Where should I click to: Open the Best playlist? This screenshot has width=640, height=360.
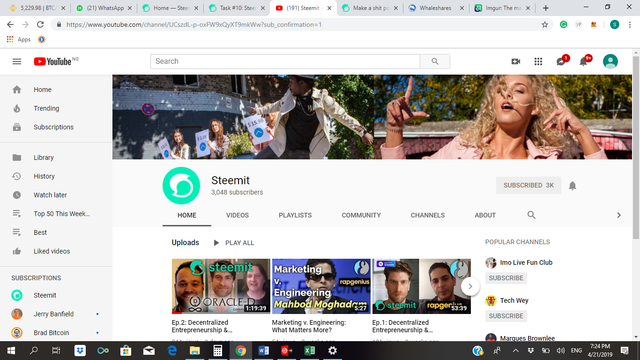pyautogui.click(x=56, y=232)
